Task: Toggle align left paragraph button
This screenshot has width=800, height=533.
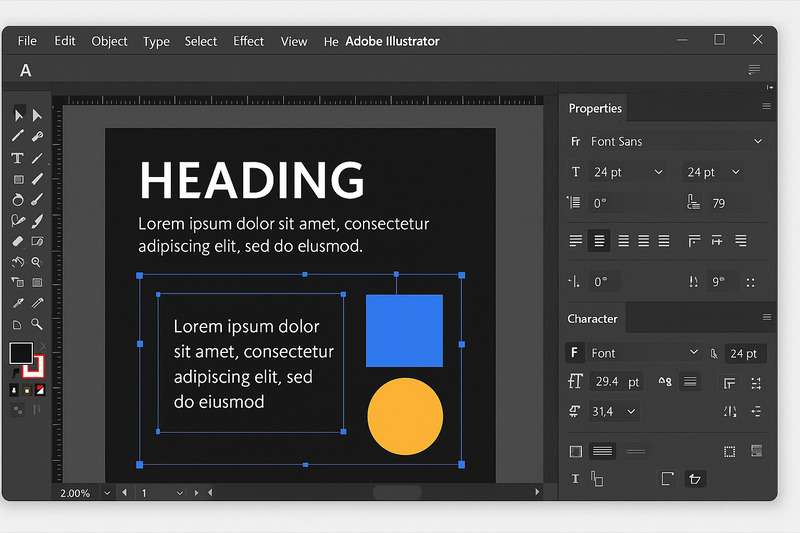Action: click(x=576, y=241)
